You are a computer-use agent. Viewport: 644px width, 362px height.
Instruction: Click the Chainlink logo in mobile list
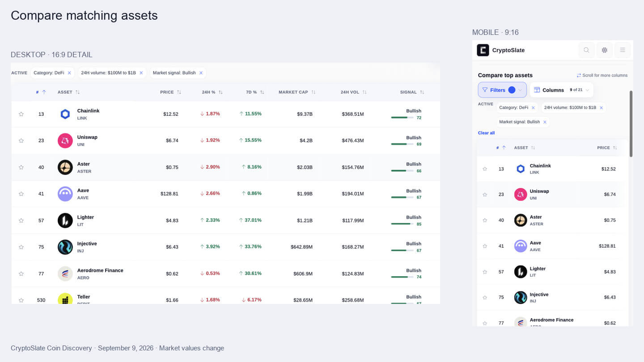coord(521,169)
